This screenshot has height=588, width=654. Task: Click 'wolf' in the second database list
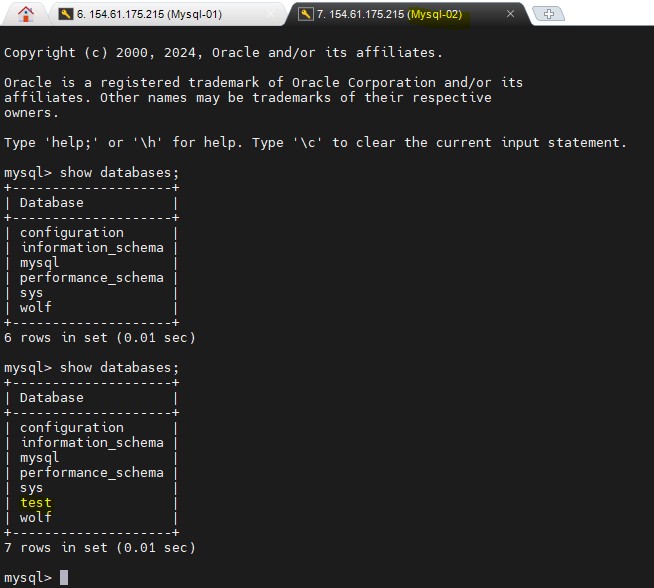coord(36,518)
